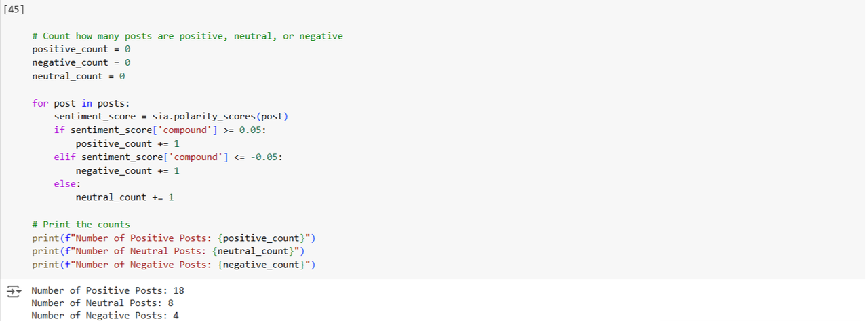
Task: Click the cell execution count [45]
Action: pyautogui.click(x=14, y=9)
